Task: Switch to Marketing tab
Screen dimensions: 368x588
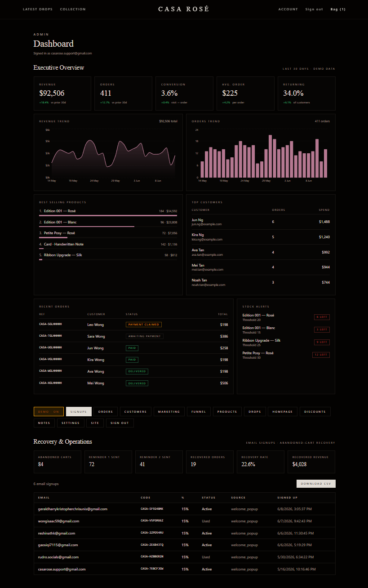Action: click(x=169, y=412)
